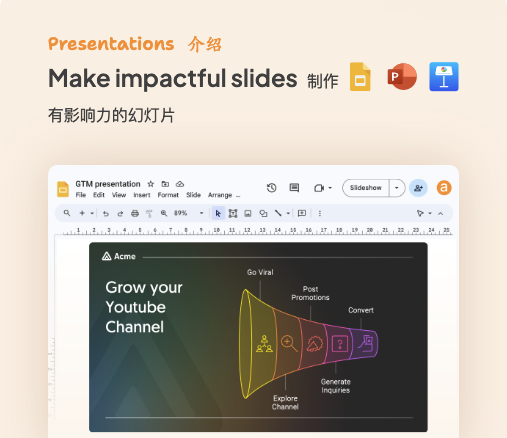The image size is (507, 438).
Task: Click the insert image icon
Action: (x=248, y=214)
